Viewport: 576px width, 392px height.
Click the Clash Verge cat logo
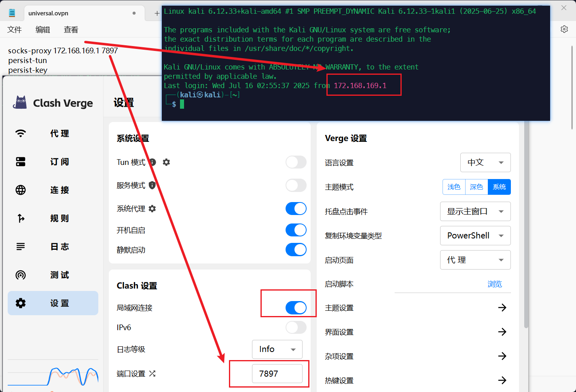pyautogui.click(x=20, y=103)
